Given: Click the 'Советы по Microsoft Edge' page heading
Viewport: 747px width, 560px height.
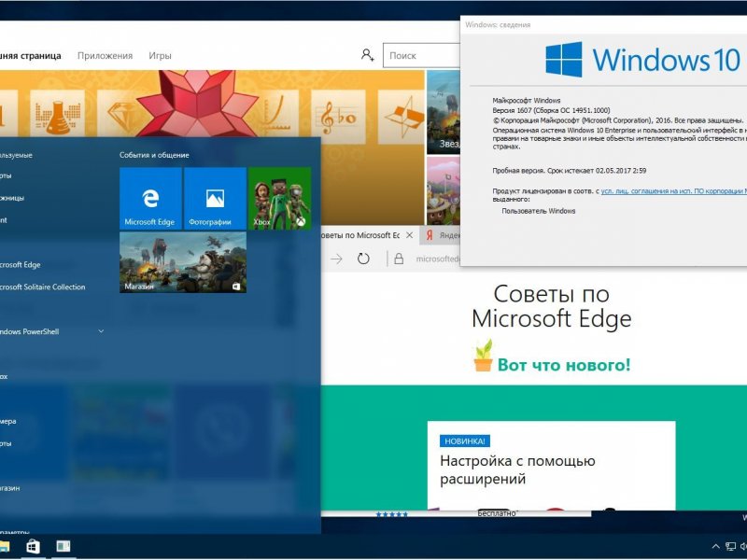Looking at the screenshot, I should point(551,306).
